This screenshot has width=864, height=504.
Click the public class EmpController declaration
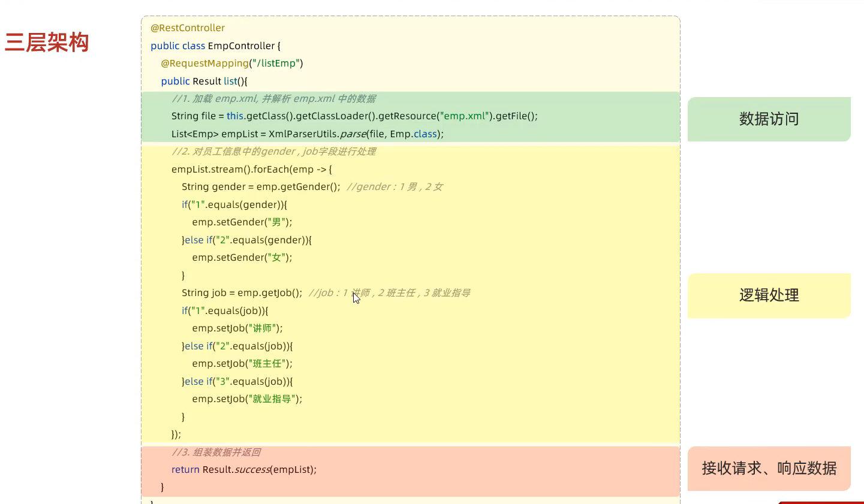[215, 46]
